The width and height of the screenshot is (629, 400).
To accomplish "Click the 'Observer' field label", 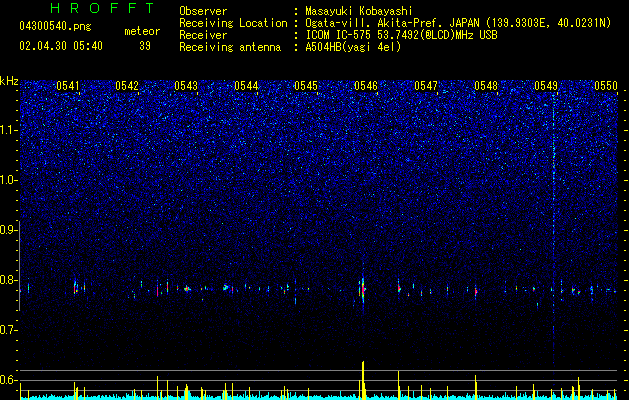I will pos(203,11).
